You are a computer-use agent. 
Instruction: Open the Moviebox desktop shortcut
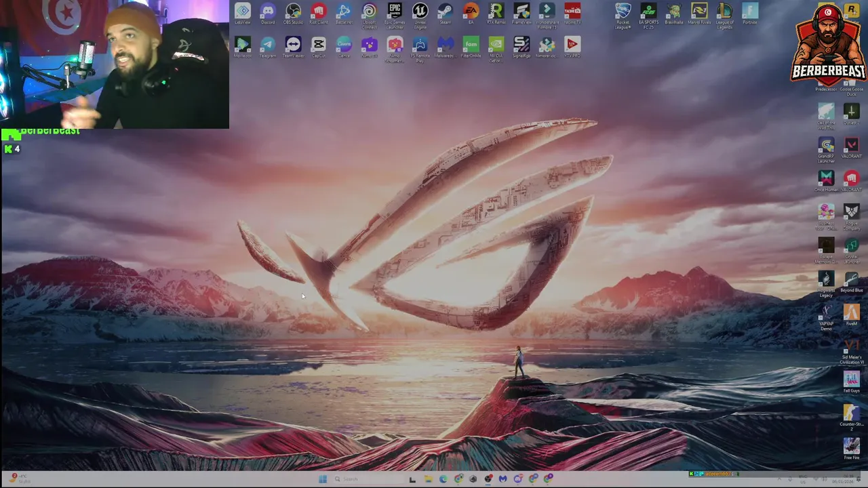242,47
